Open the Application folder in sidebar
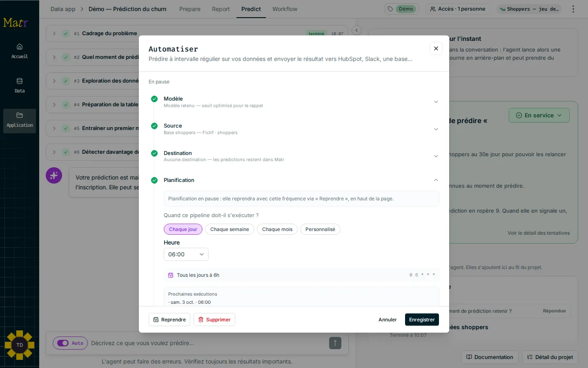 [x=20, y=121]
